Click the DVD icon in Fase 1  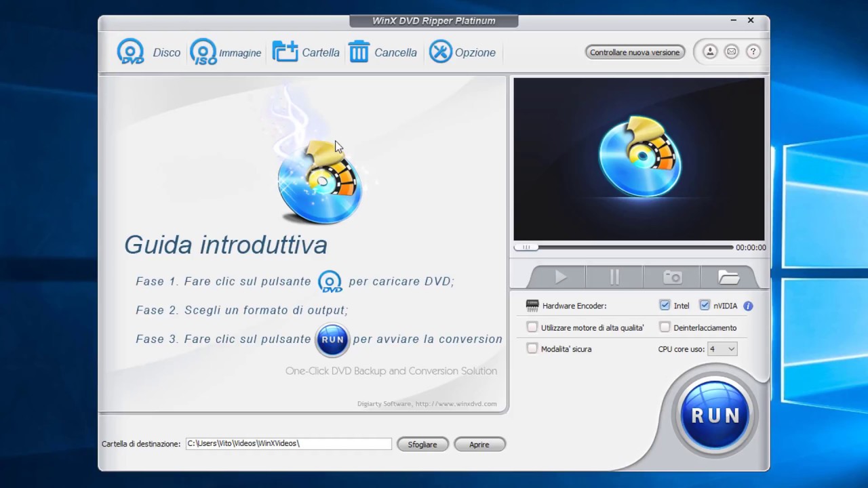click(x=330, y=281)
